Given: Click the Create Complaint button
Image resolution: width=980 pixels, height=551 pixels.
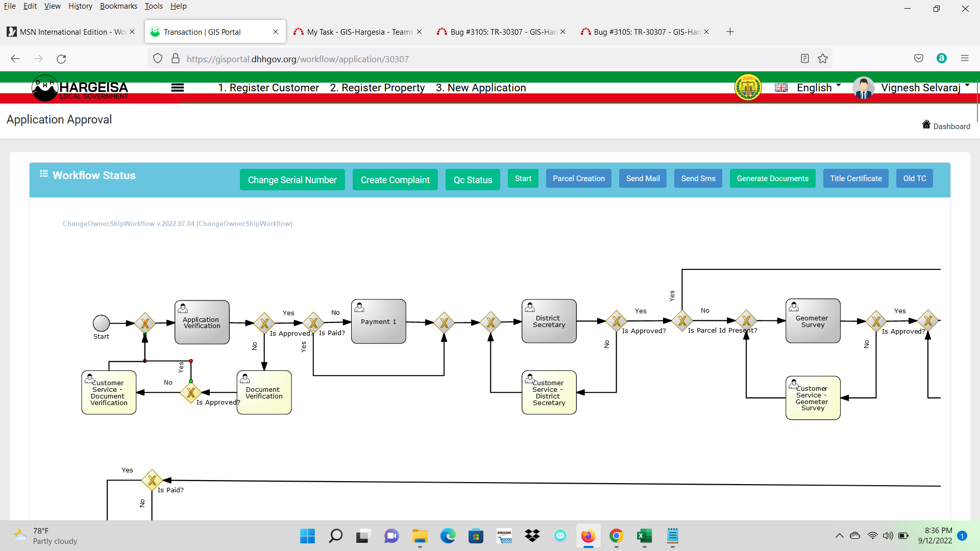Looking at the screenshot, I should click(x=395, y=180).
